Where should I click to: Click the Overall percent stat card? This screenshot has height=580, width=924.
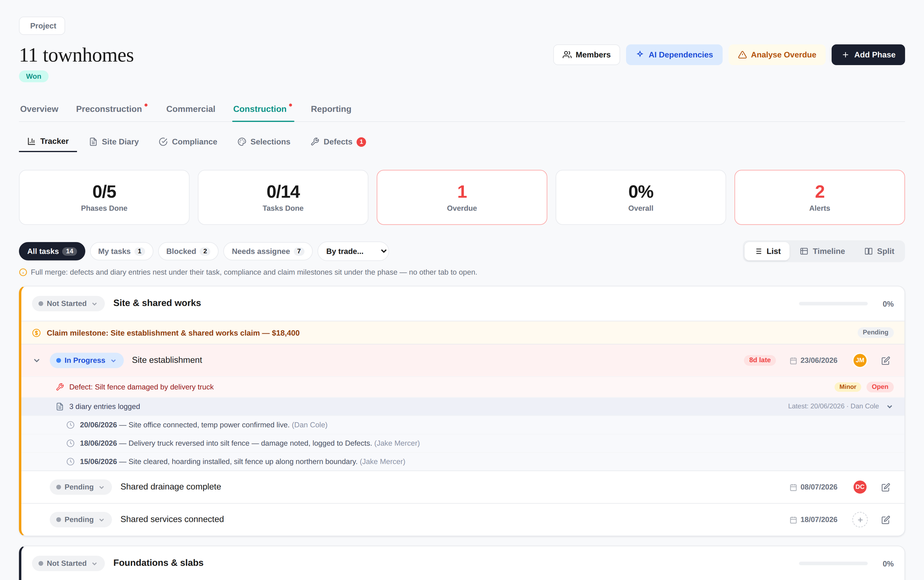pos(641,197)
